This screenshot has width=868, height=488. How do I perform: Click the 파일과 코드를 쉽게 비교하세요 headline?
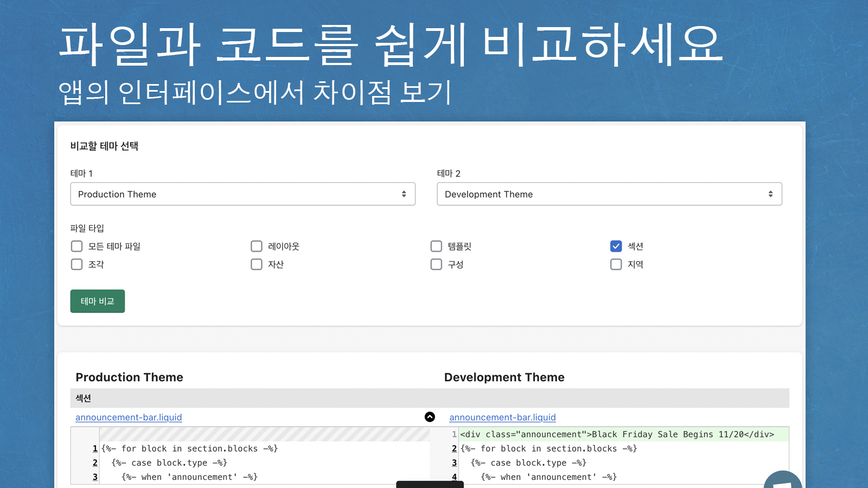(x=391, y=44)
